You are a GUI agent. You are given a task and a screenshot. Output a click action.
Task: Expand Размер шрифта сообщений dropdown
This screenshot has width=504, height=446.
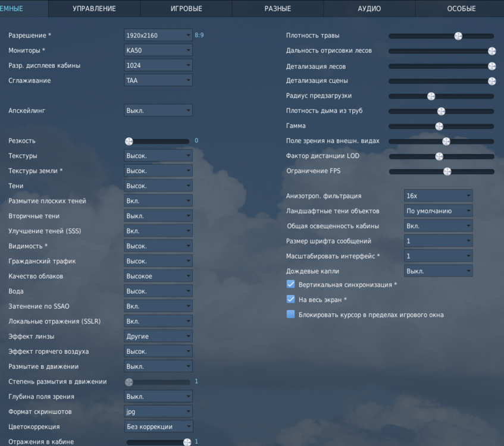tap(438, 241)
